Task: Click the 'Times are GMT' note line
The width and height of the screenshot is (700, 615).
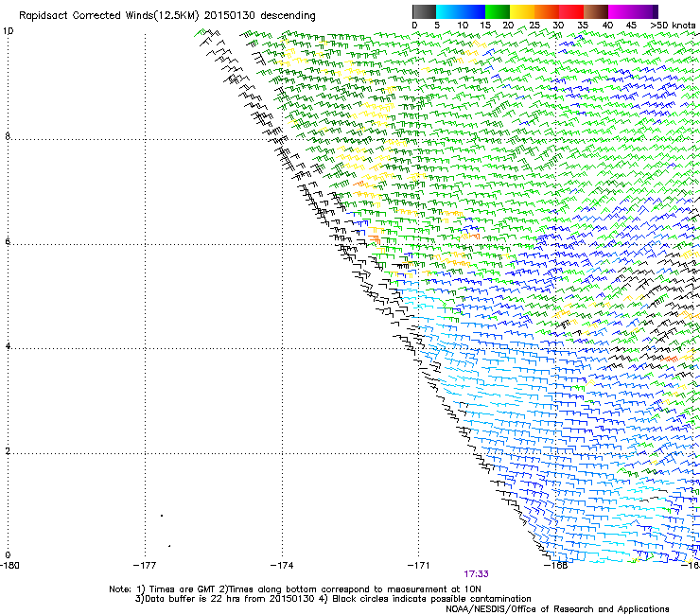Action: point(294,589)
